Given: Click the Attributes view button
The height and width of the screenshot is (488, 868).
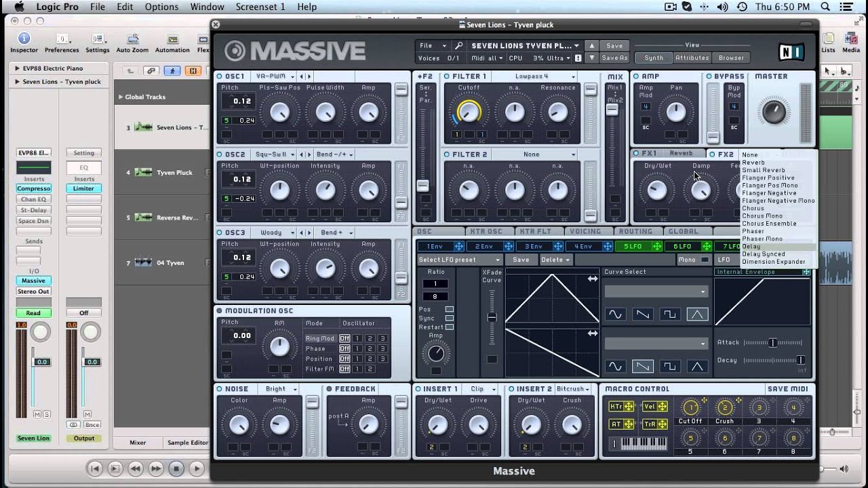Looking at the screenshot, I should [692, 58].
